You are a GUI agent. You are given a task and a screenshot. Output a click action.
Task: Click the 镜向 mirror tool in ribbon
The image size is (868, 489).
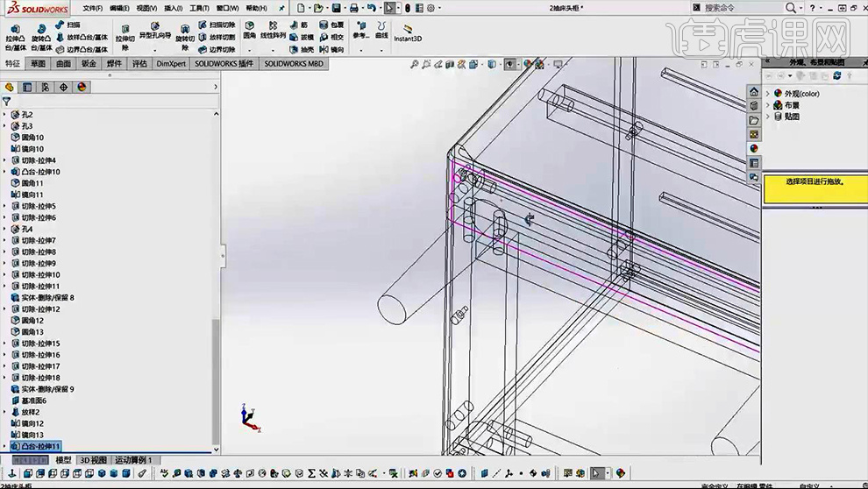coord(331,49)
